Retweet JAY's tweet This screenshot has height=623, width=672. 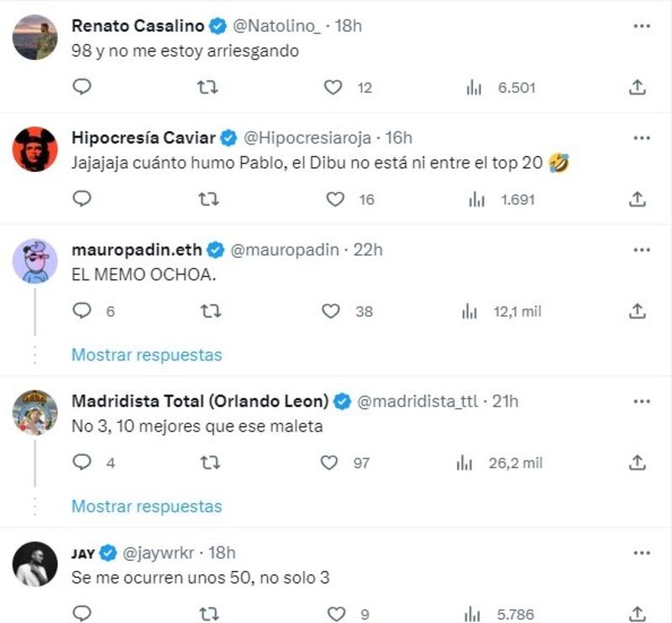click(207, 614)
